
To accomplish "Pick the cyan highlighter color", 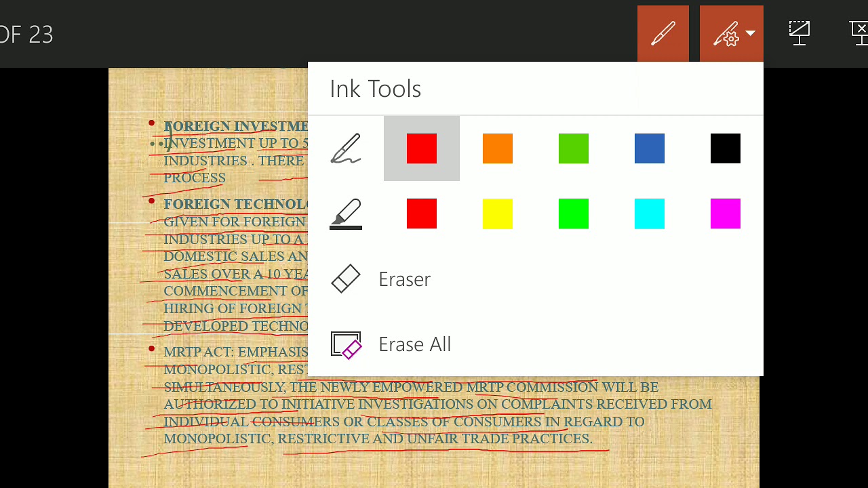I will point(650,213).
